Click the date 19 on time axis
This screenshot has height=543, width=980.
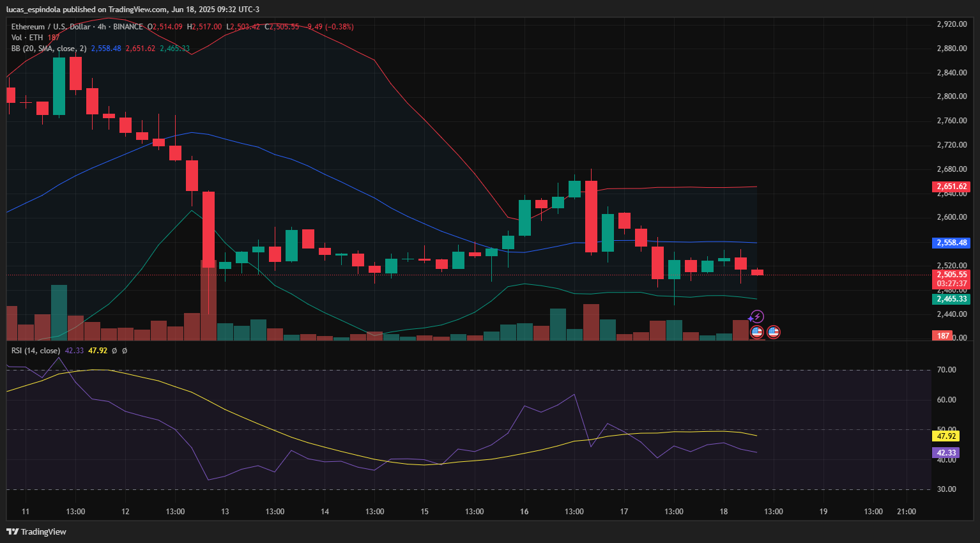(x=823, y=512)
